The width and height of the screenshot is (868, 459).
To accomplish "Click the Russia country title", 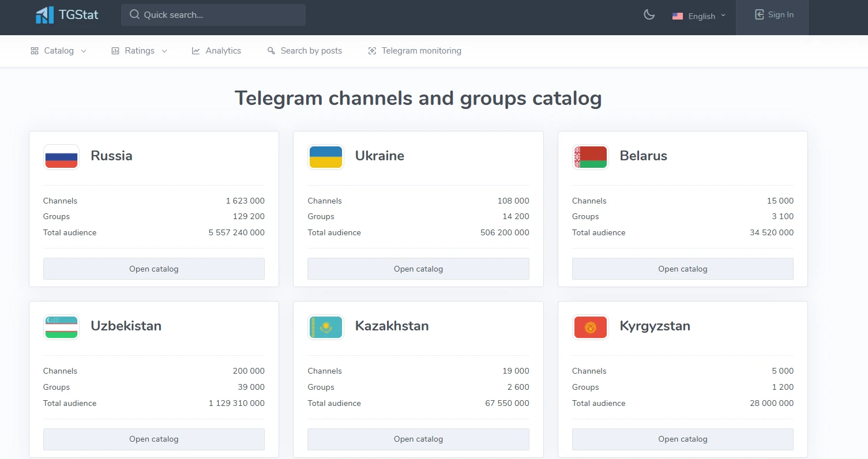I will coord(111,156).
